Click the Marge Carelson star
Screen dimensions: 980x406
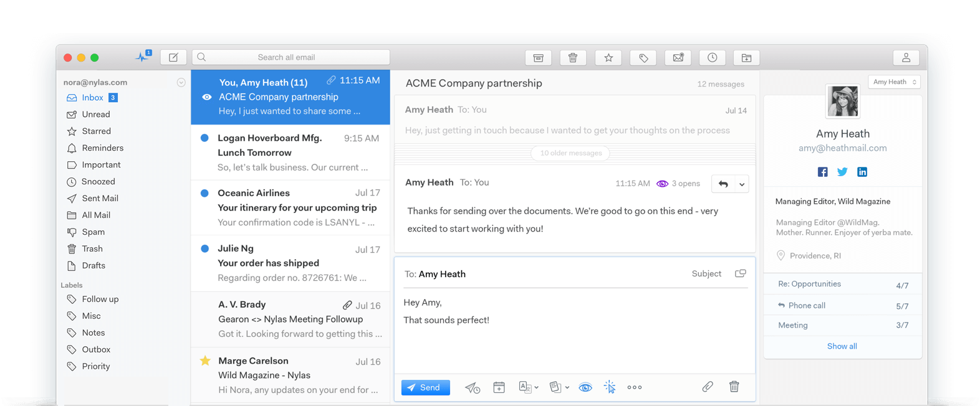click(x=205, y=361)
